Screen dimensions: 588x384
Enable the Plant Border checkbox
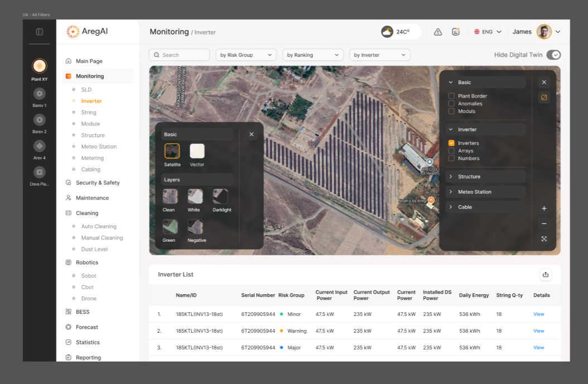451,96
